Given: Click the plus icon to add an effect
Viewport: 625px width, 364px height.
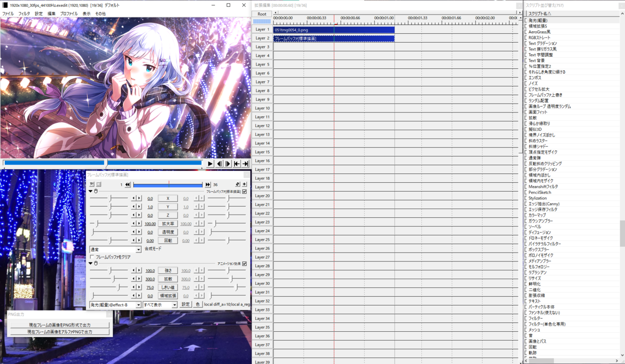Looking at the screenshot, I should coord(244,184).
